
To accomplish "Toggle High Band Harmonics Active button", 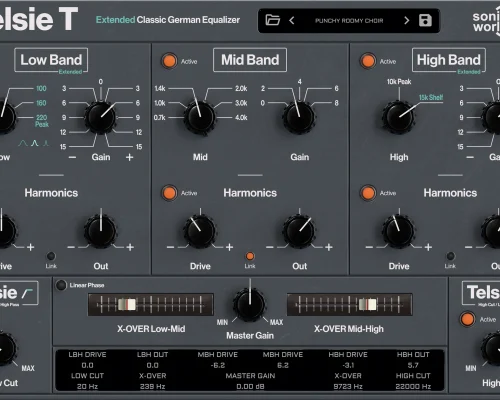I will [368, 193].
